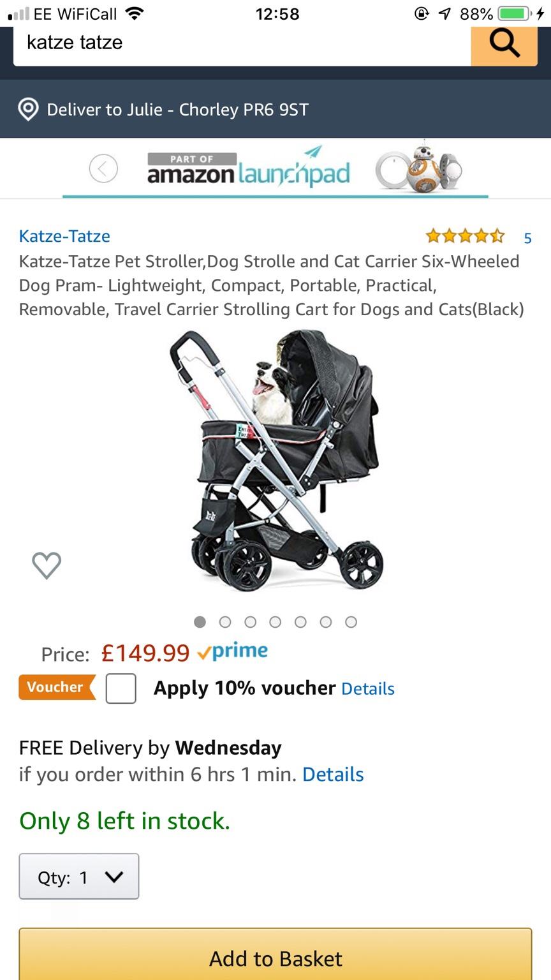This screenshot has height=980, width=551.
Task: Tap the star rating icons
Action: [x=465, y=237]
